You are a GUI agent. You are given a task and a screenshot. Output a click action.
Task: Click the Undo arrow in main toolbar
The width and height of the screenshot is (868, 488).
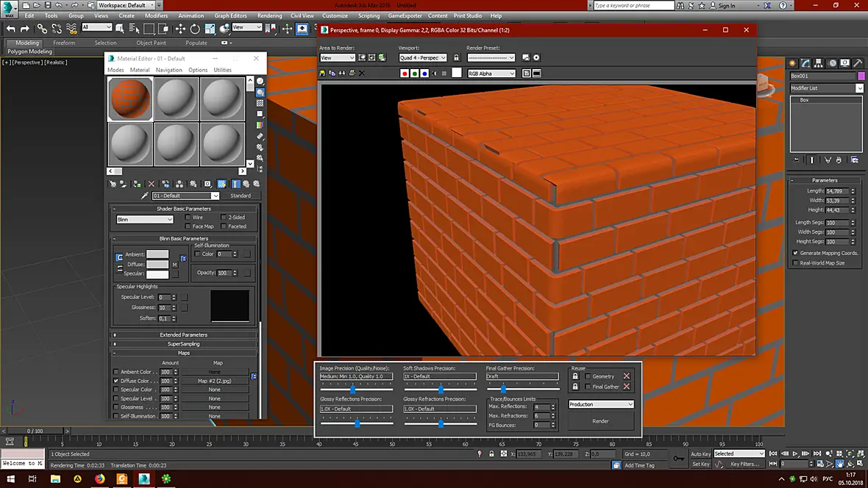pyautogui.click(x=10, y=29)
